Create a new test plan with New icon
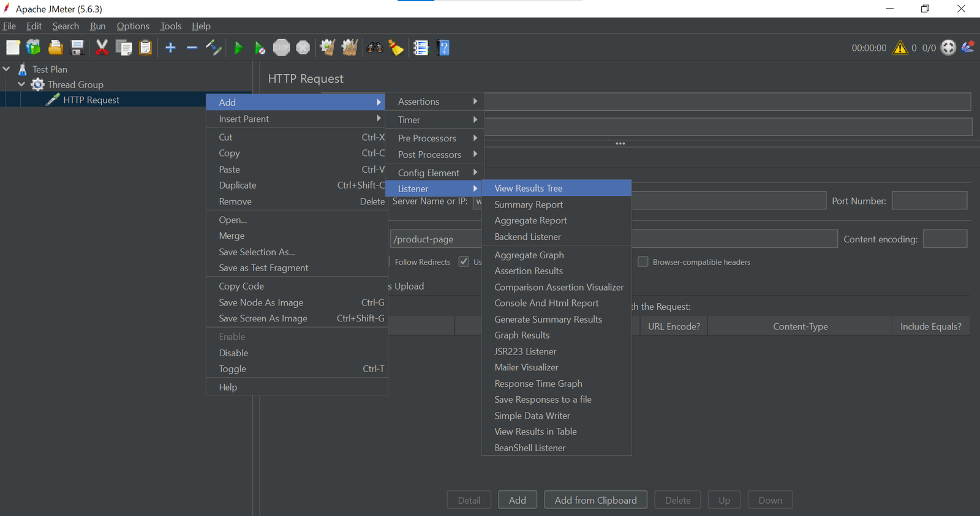Screen dimensions: 980x516 (x=13, y=48)
